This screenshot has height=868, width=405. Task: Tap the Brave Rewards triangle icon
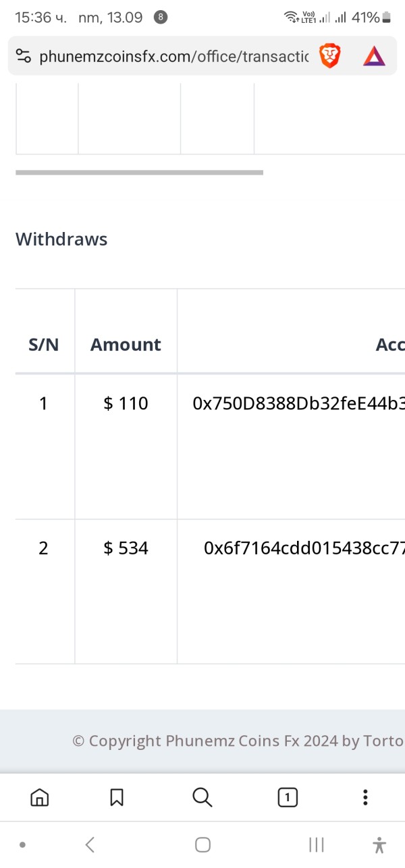(374, 56)
